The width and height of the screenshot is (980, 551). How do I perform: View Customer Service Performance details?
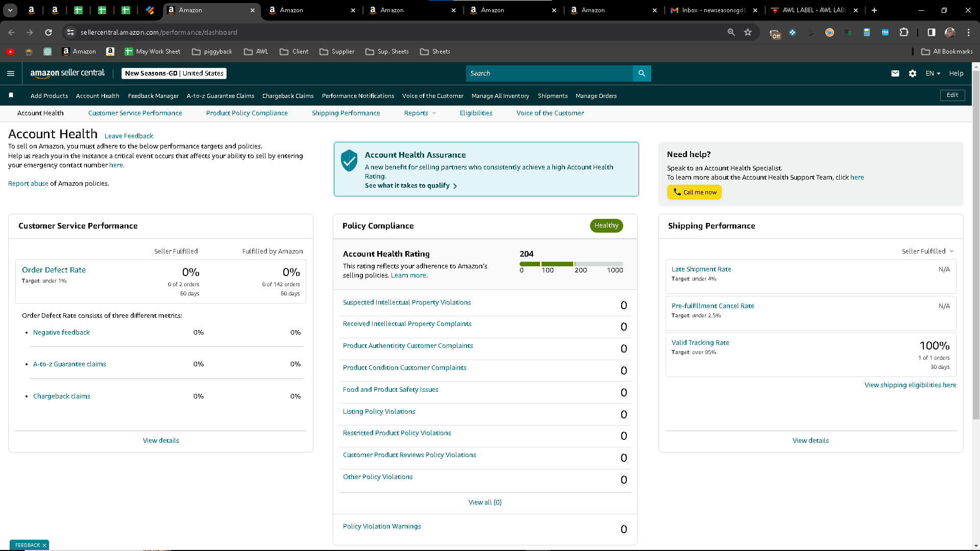pos(161,441)
